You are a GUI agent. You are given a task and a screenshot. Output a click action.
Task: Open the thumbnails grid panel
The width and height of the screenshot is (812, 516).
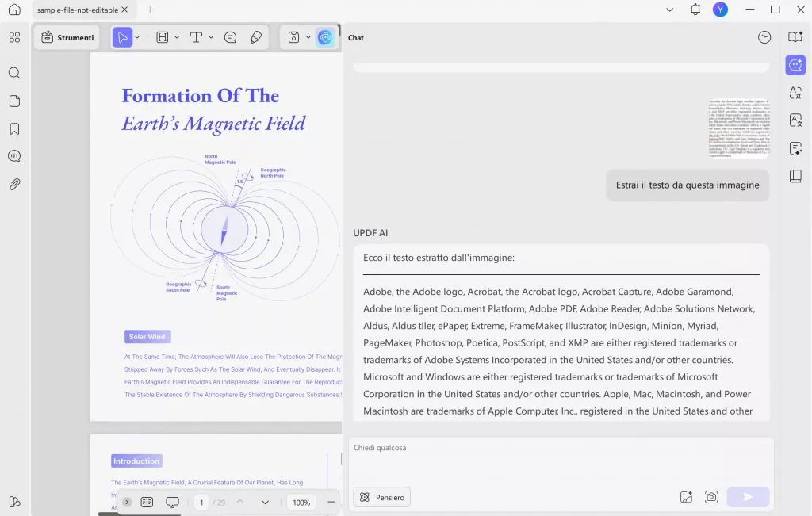coord(14,37)
